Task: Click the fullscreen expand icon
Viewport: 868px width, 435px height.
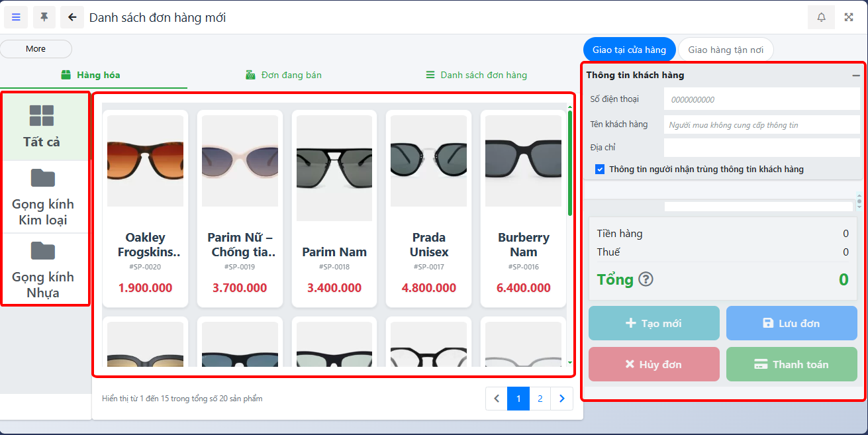Action: (x=849, y=17)
